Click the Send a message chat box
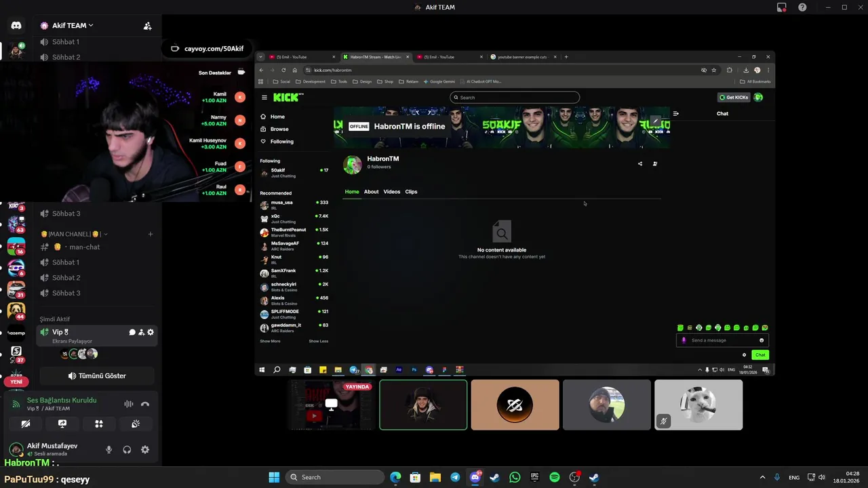The image size is (868, 488). pos(722,340)
